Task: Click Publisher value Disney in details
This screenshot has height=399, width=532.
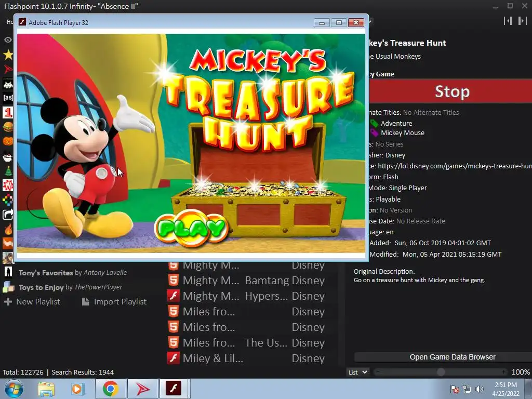Action: pos(395,155)
